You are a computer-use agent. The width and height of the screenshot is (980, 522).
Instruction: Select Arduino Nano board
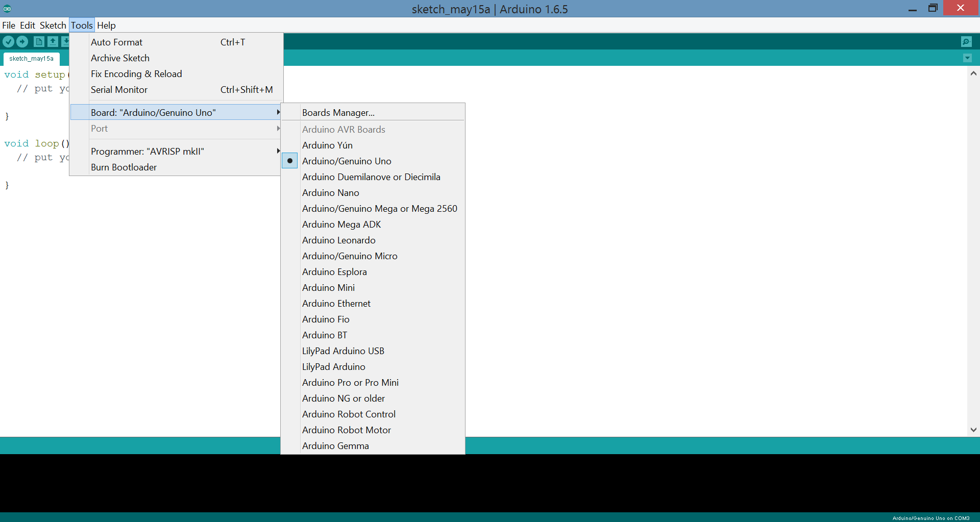[373, 193]
